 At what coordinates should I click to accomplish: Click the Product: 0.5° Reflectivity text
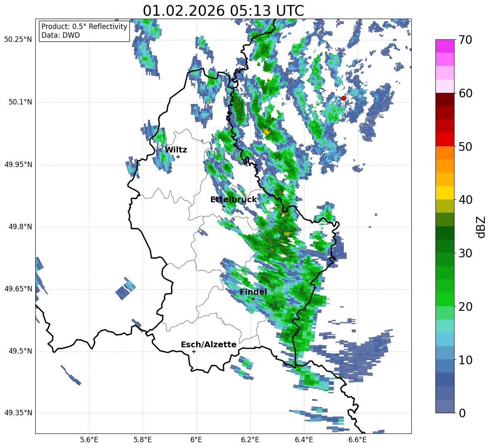84,27
